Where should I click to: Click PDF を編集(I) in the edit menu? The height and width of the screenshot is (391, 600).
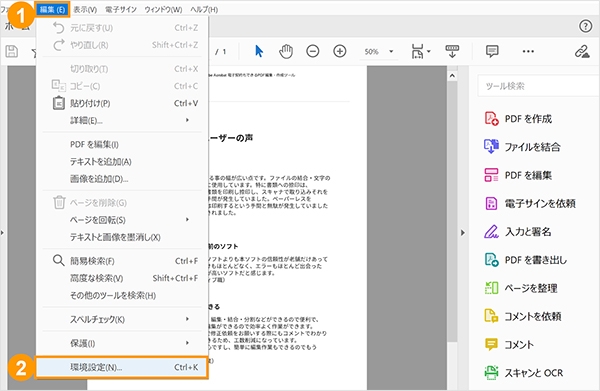click(x=122, y=145)
